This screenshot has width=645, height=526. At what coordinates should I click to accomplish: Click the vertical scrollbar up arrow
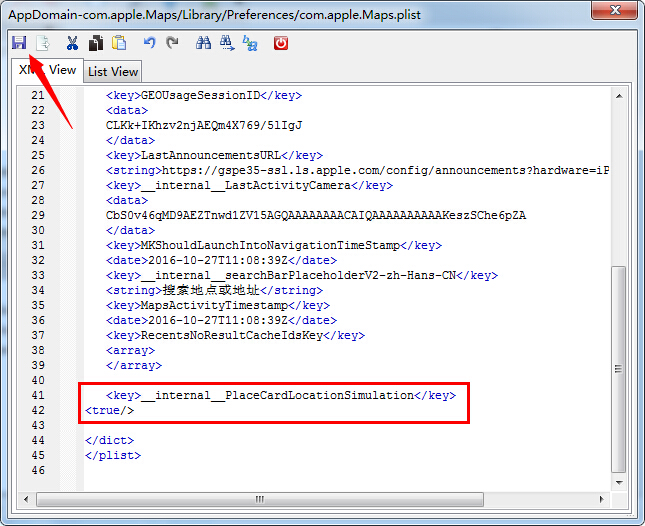(619, 96)
